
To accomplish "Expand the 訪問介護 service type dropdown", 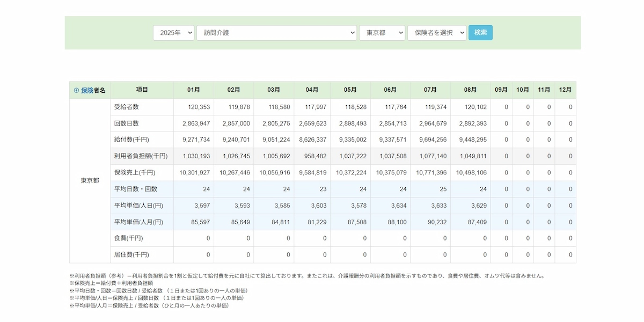I will tap(276, 33).
